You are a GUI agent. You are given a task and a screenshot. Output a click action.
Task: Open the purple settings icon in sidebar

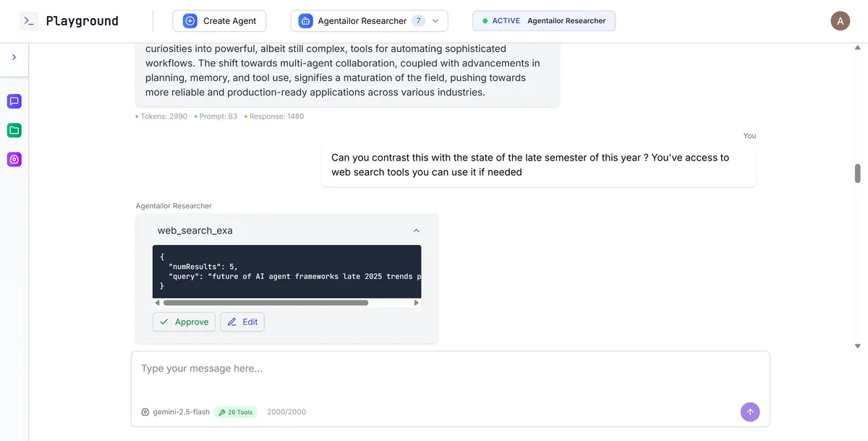click(x=14, y=159)
